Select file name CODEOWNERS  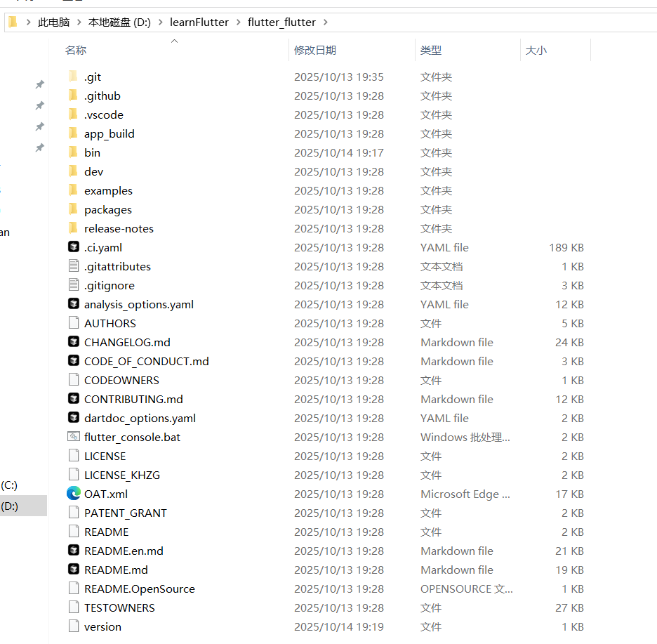pyautogui.click(x=121, y=380)
